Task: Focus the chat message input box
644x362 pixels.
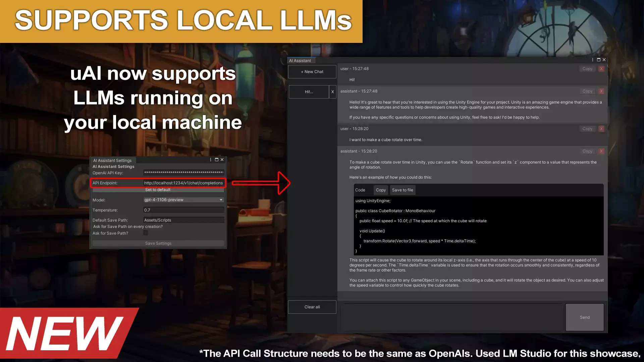Action: coord(452,317)
